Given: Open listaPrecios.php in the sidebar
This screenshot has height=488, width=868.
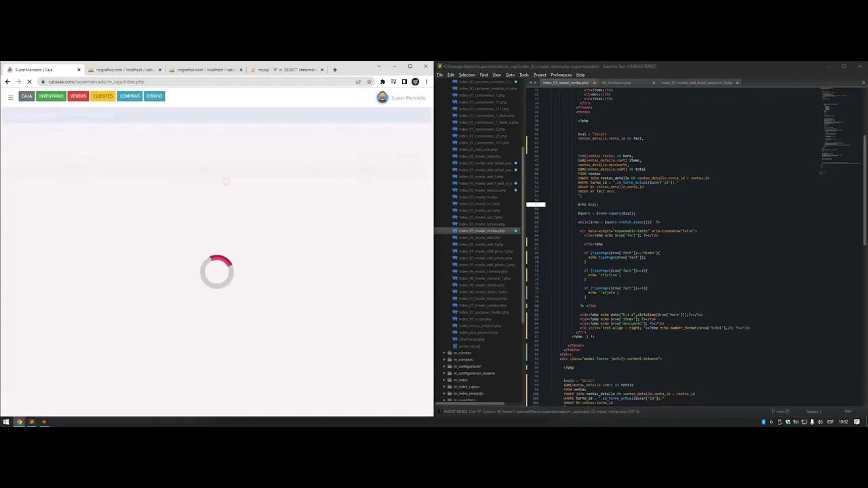Looking at the screenshot, I should tap(472, 339).
